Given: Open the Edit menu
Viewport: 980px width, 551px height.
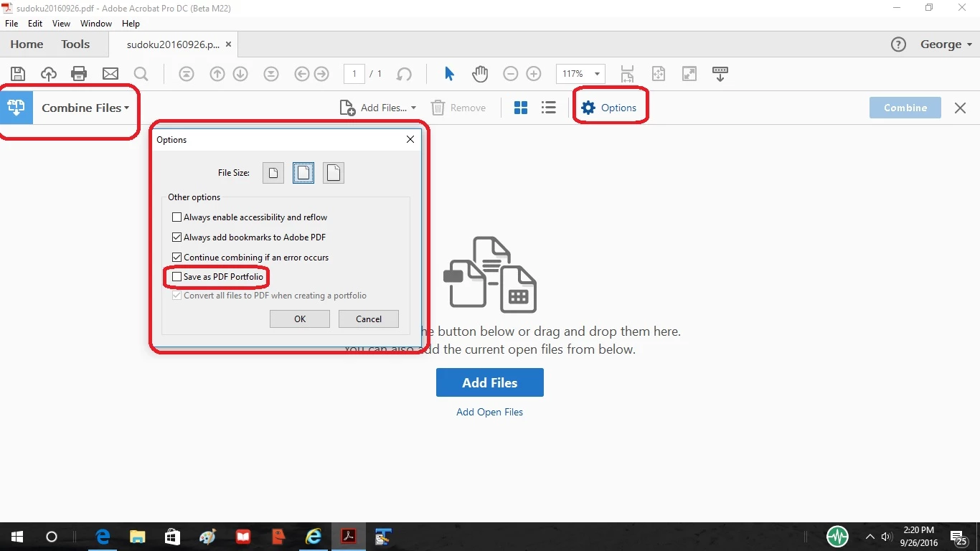Looking at the screenshot, I should (35, 24).
